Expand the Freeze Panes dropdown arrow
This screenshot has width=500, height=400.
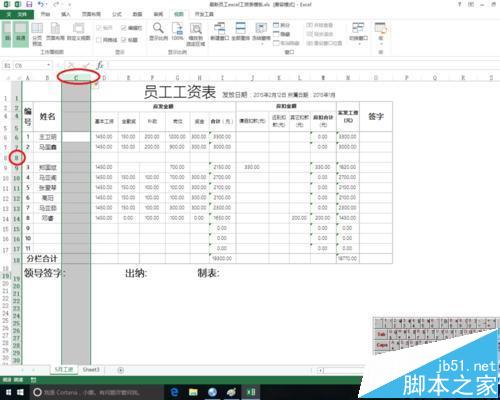point(261,44)
